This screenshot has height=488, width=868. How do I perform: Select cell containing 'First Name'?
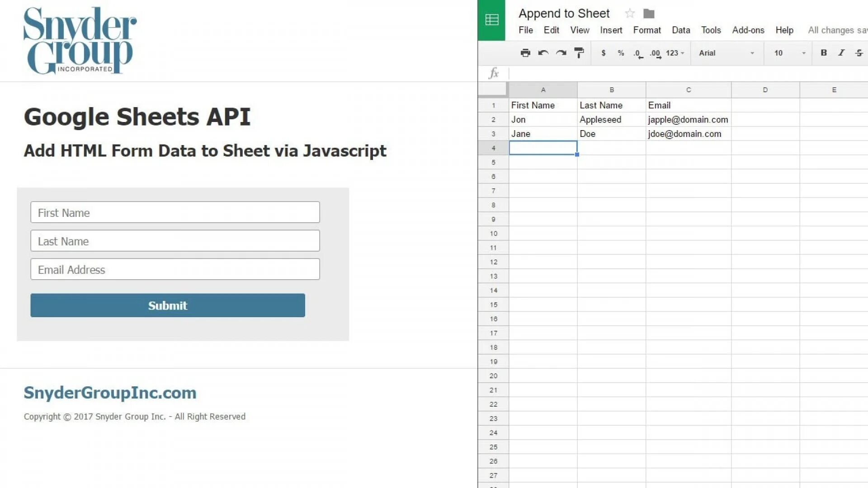[543, 105]
